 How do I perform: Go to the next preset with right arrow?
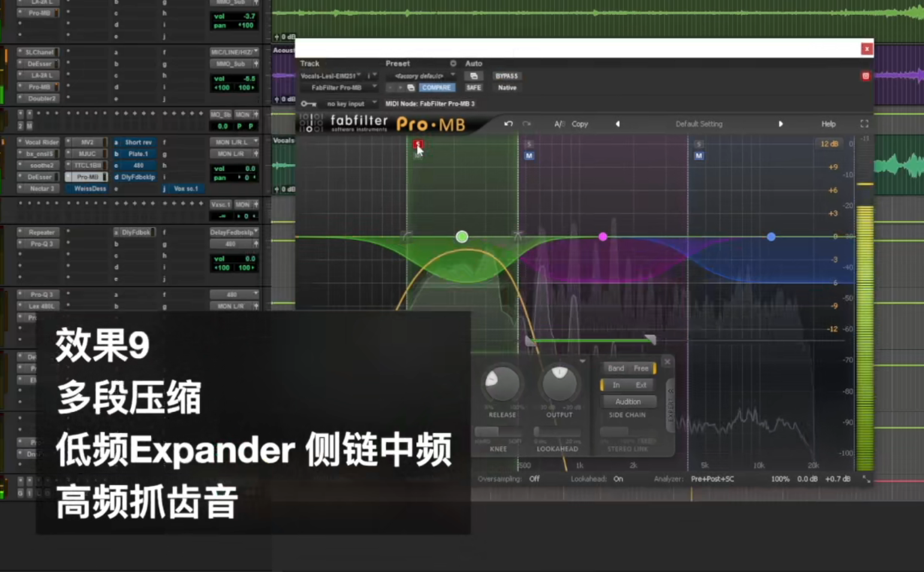pos(780,124)
